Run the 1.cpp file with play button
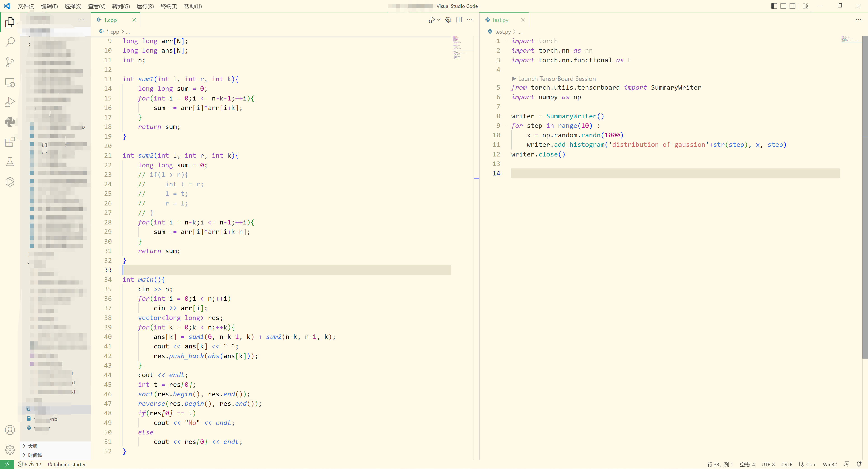The image size is (868, 469). tap(432, 20)
